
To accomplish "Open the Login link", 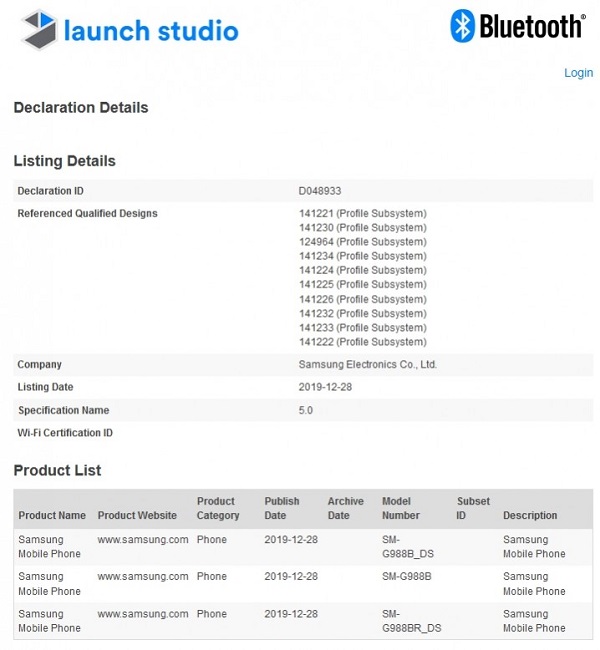I will point(578,73).
